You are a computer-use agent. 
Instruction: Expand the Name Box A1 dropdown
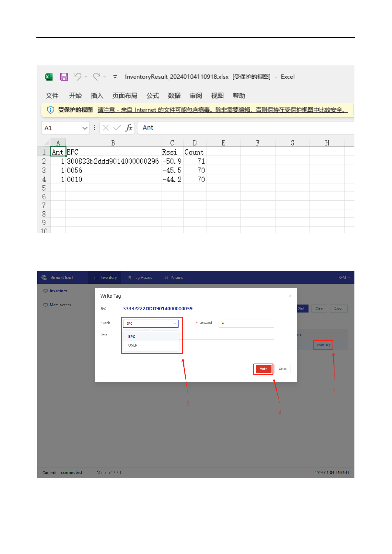(85, 128)
